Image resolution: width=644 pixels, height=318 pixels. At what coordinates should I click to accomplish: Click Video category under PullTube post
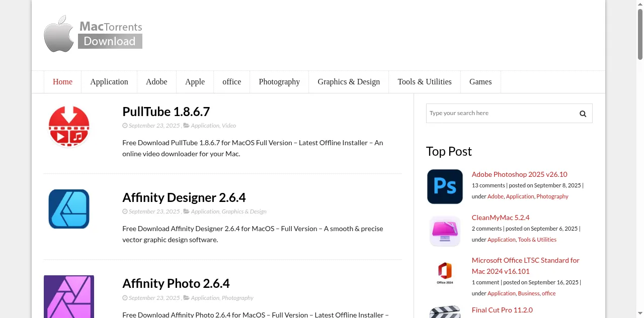229,126
